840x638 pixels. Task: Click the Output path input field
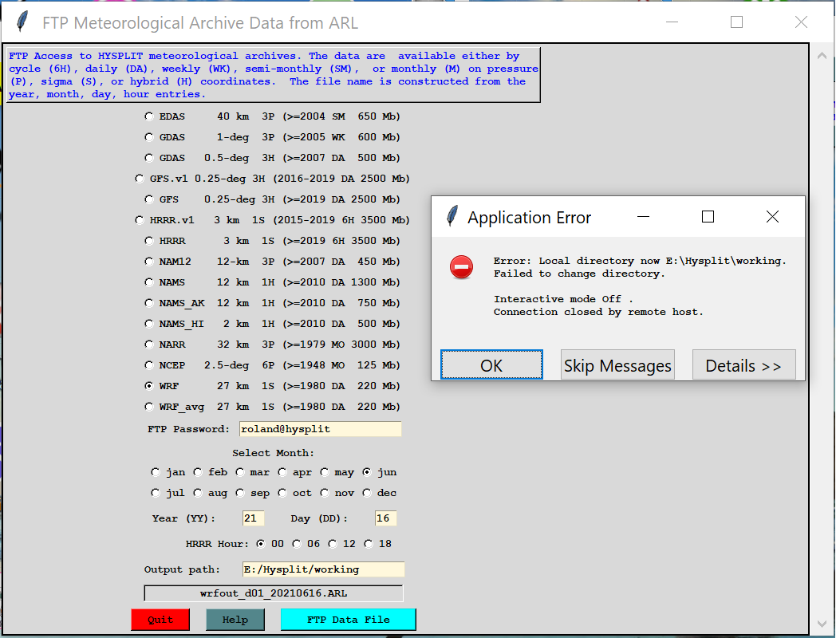(324, 569)
